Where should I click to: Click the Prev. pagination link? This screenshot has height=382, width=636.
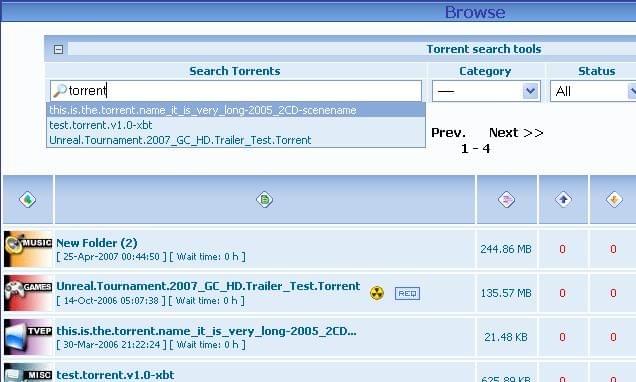448,133
